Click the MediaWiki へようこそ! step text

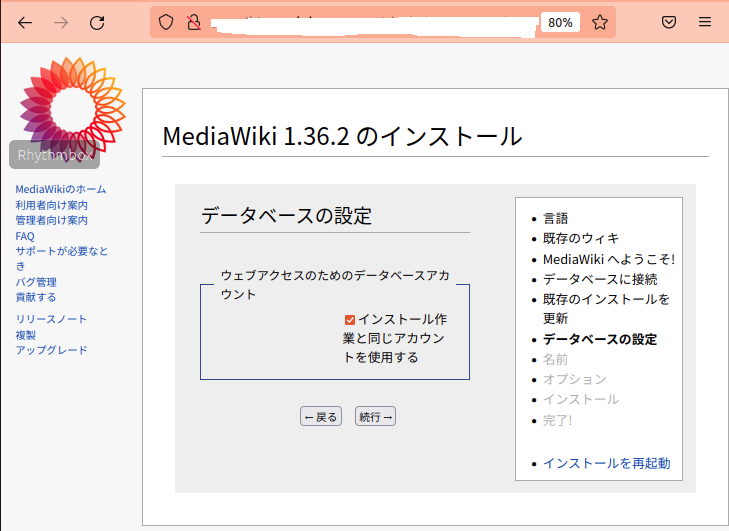(609, 259)
